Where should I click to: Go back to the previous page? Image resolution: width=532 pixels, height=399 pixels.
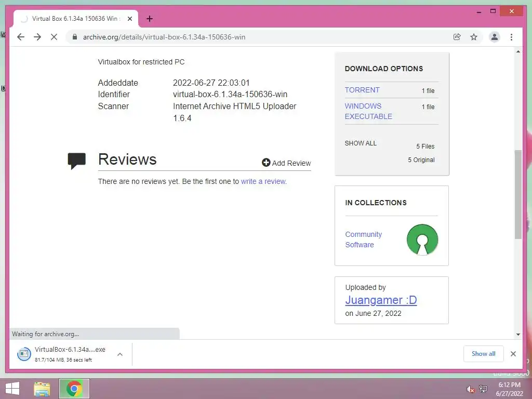click(21, 37)
